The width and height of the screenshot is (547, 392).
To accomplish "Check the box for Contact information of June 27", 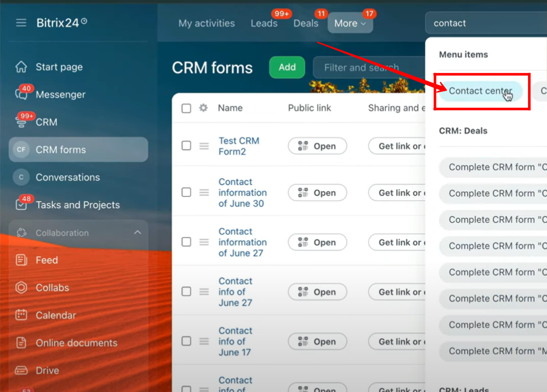I will [186, 242].
